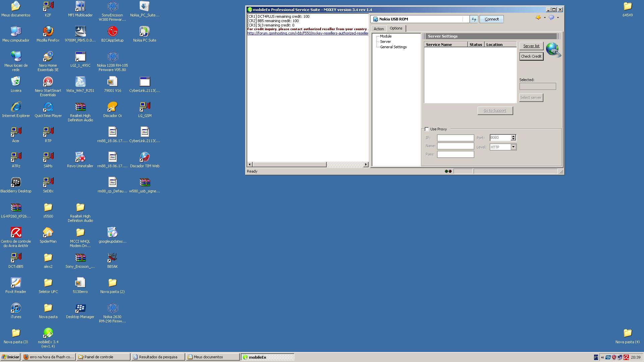The width and height of the screenshot is (644, 362).
Task: Click the Status column header
Action: [x=476, y=44]
